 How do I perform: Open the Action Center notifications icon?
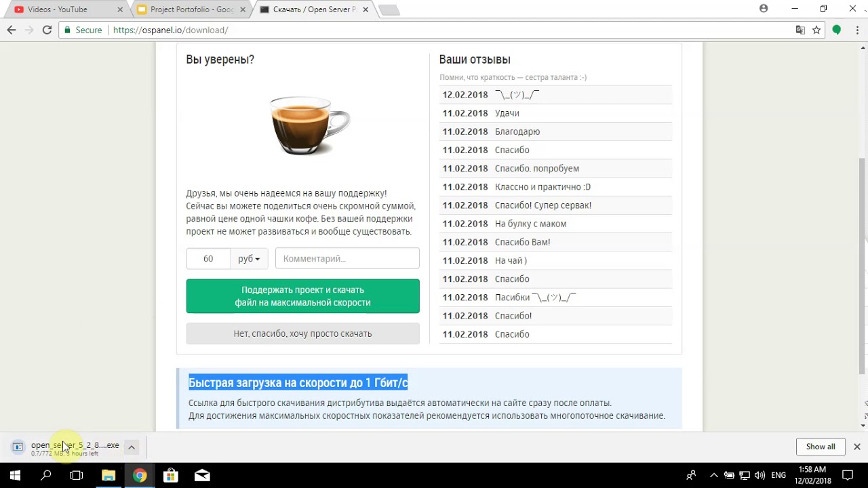[x=848, y=475]
